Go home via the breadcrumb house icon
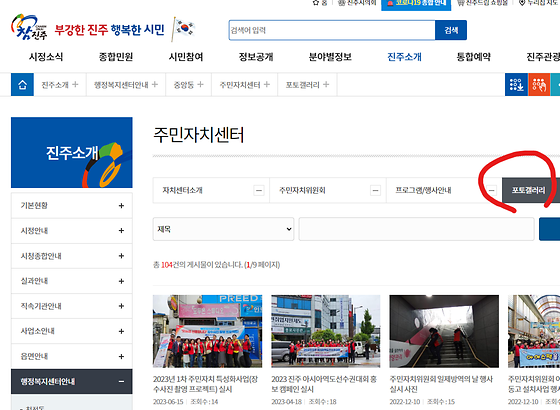Image resolution: width=560 pixels, height=410 pixels. pyautogui.click(x=22, y=85)
